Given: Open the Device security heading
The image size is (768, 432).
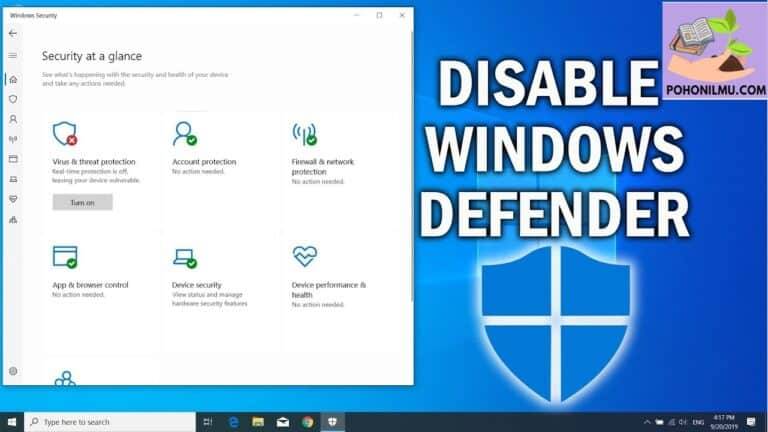Looking at the screenshot, I should coord(196,285).
